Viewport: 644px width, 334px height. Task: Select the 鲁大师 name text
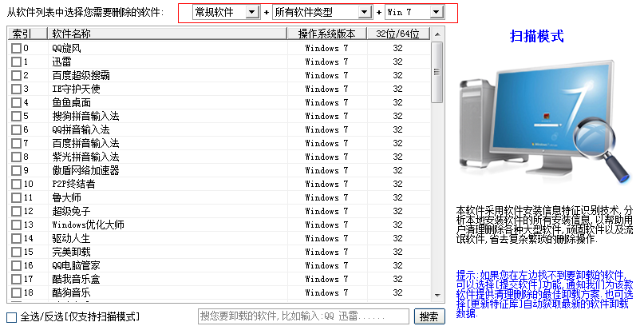pos(66,198)
